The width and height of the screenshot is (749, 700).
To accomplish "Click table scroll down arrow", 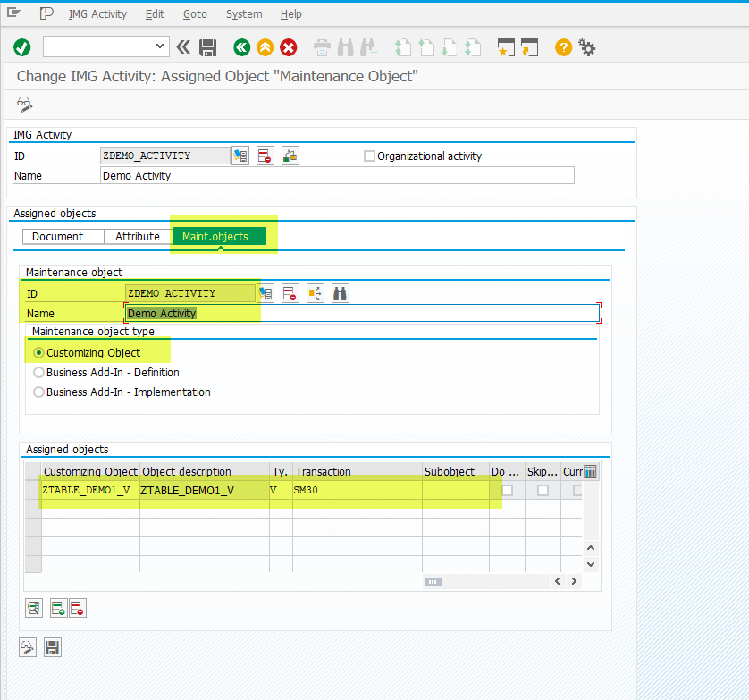I will [591, 564].
